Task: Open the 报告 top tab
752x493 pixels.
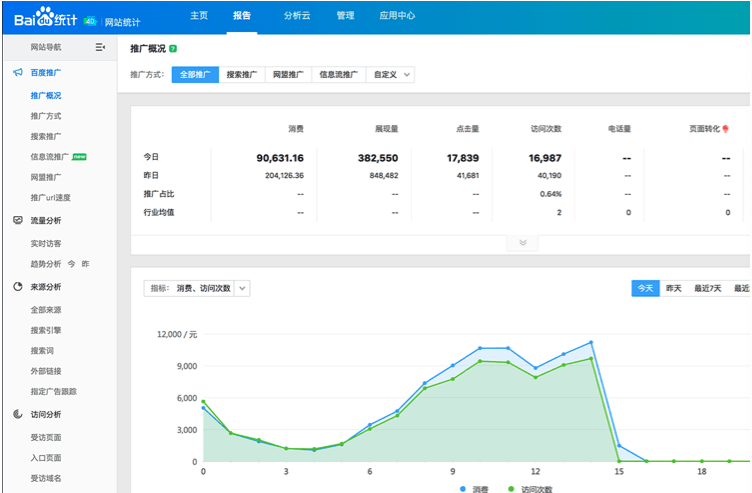Action: click(242, 15)
